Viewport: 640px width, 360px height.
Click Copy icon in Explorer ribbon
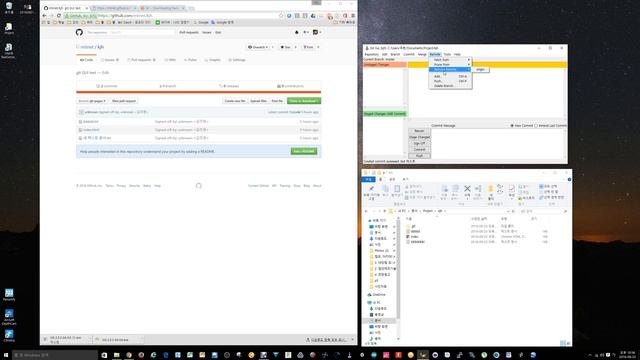[x=385, y=189]
